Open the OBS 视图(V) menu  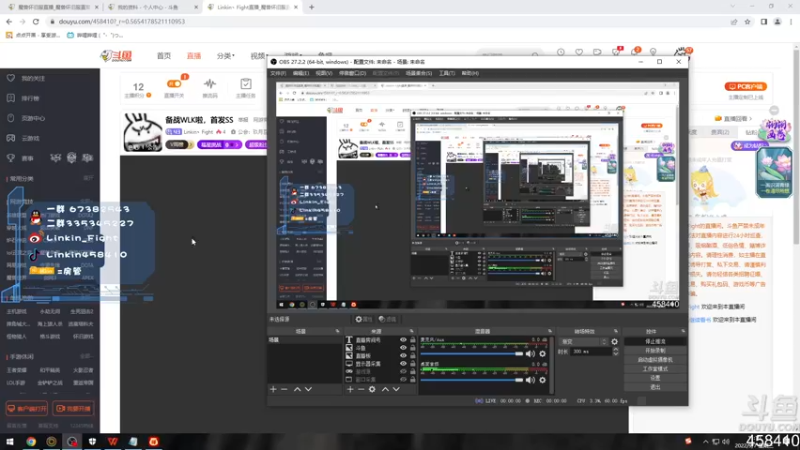(323, 73)
